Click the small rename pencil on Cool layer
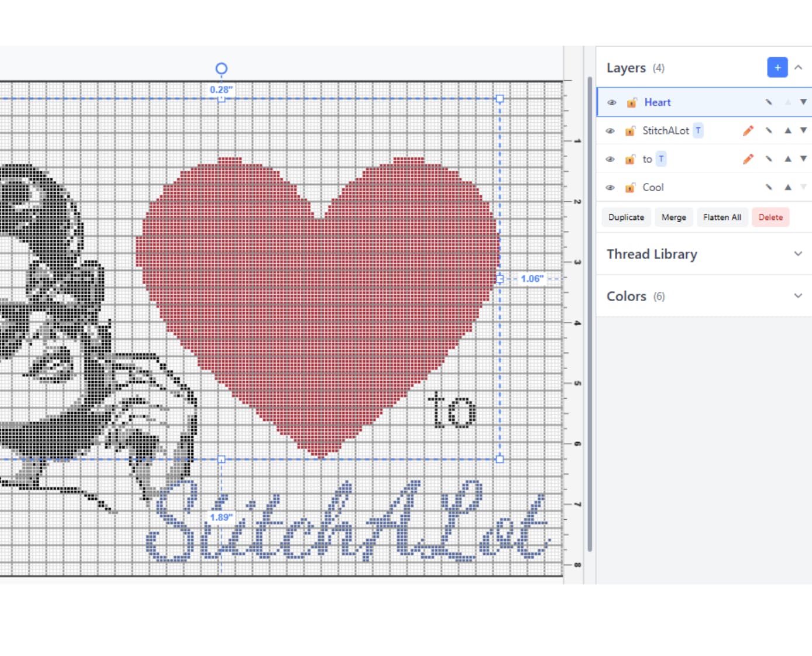 click(x=769, y=187)
